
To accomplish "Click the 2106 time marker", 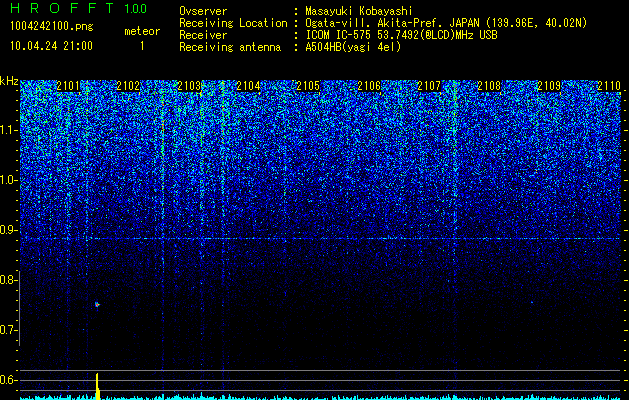I will click(369, 86).
